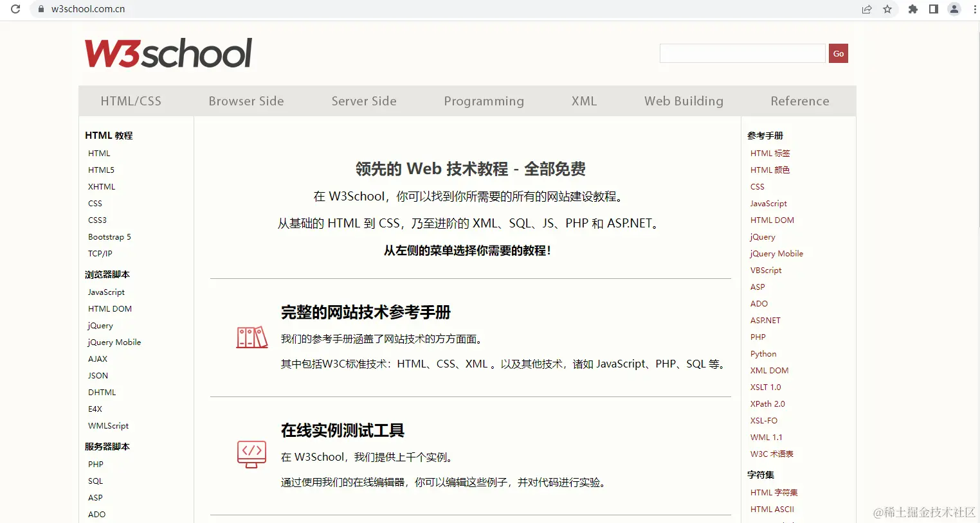The width and height of the screenshot is (980, 523).
Task: Visit the WML 1.1 reference link
Action: (767, 438)
